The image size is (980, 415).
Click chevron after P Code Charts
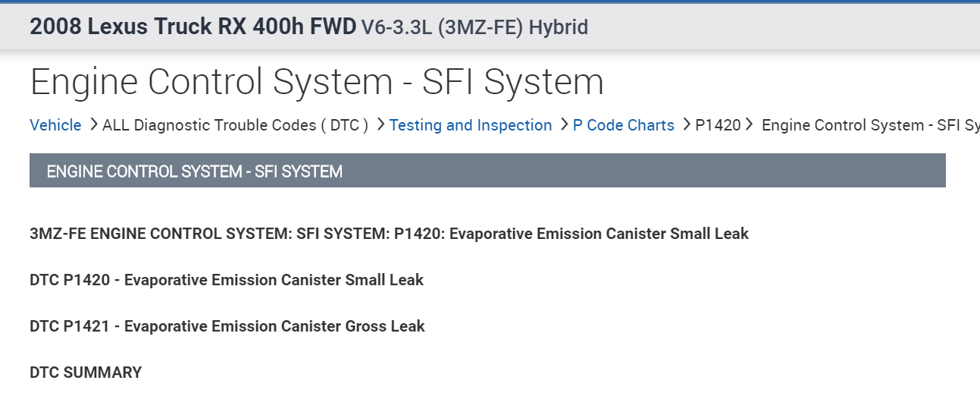(686, 124)
